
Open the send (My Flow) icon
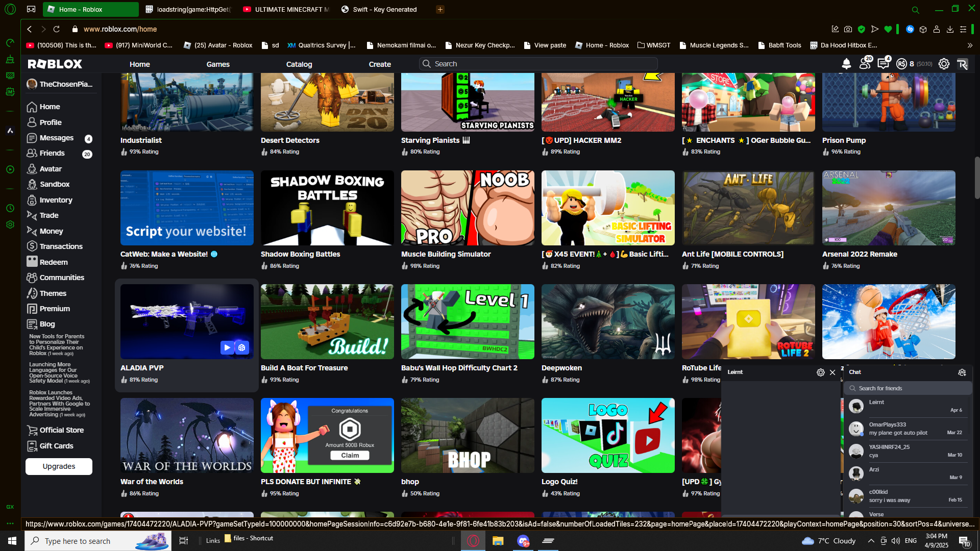[x=875, y=29]
